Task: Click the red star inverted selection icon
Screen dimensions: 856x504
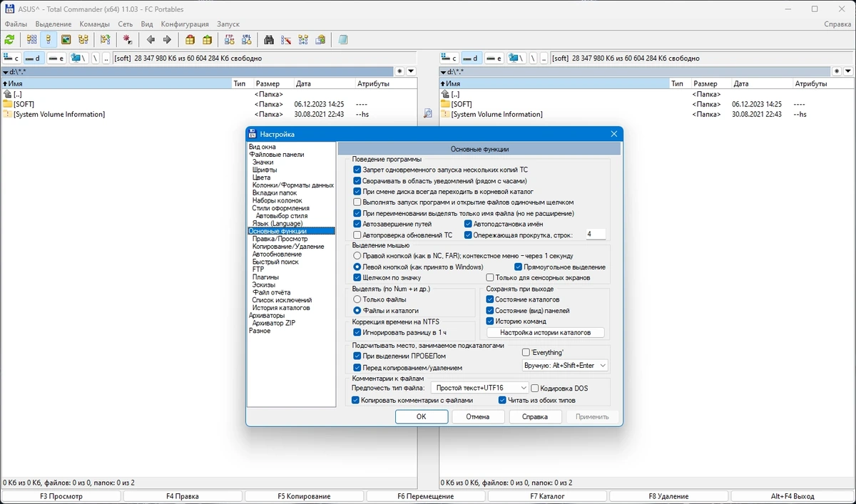Action: tap(128, 40)
